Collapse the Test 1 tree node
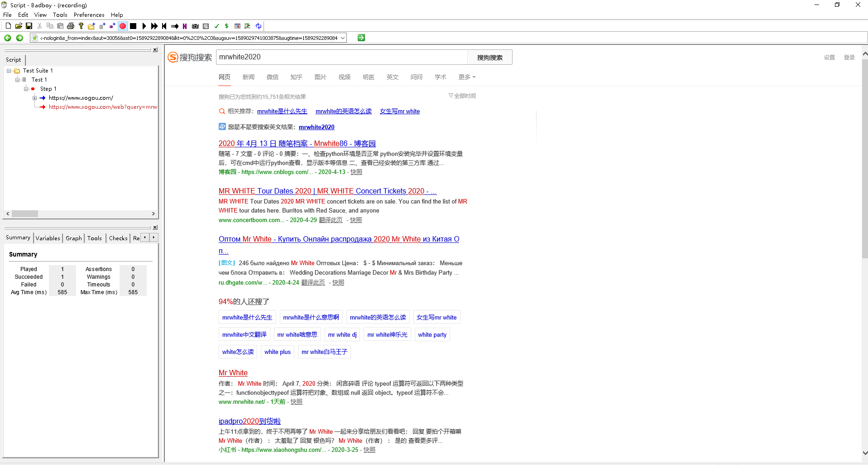The width and height of the screenshot is (868, 465). pos(17,80)
